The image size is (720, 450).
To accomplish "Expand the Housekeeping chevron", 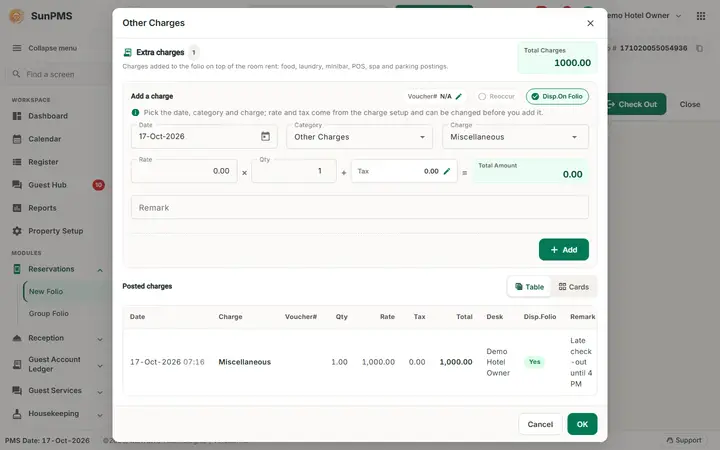I will coord(100,415).
